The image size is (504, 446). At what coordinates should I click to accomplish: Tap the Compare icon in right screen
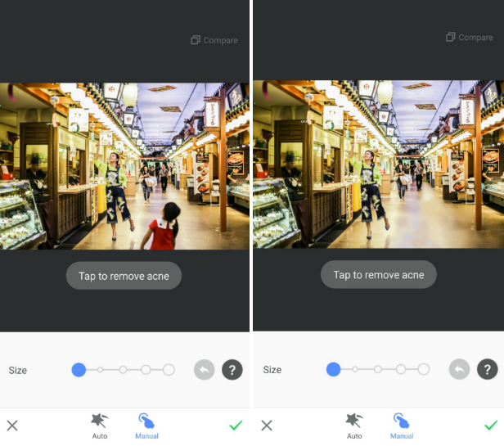pos(450,38)
